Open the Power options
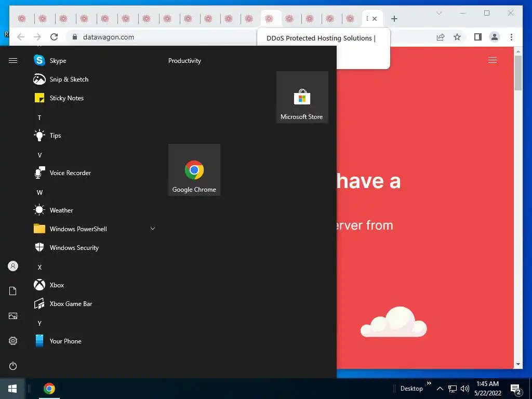The width and height of the screenshot is (532, 399). 13,366
